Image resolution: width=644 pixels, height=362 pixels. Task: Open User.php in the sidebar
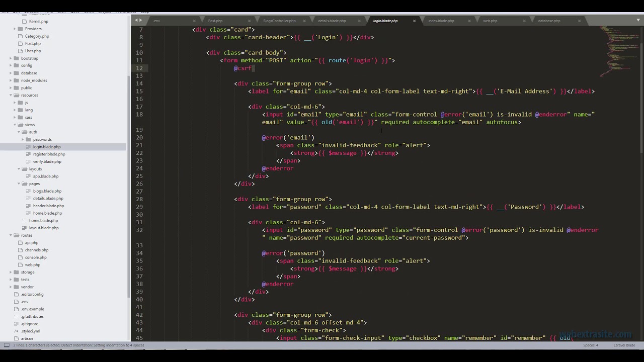pos(33,51)
